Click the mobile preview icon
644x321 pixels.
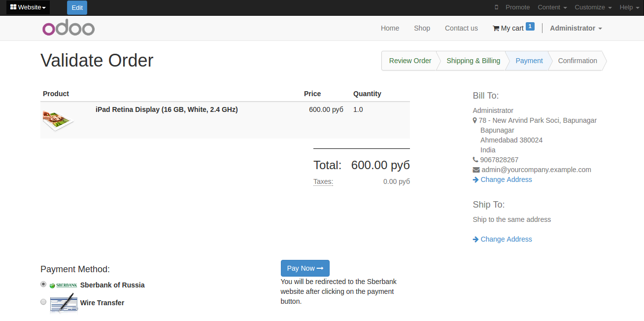coord(496,7)
